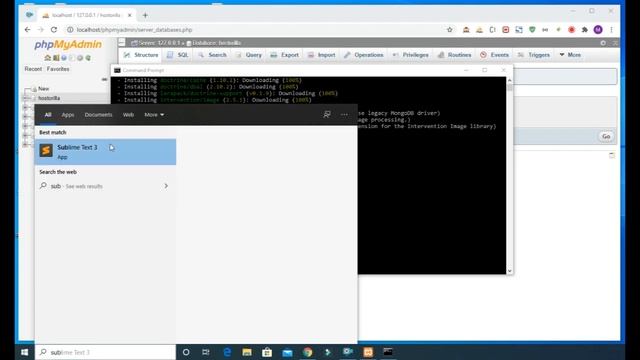Click the red record extension icon

click(571, 30)
